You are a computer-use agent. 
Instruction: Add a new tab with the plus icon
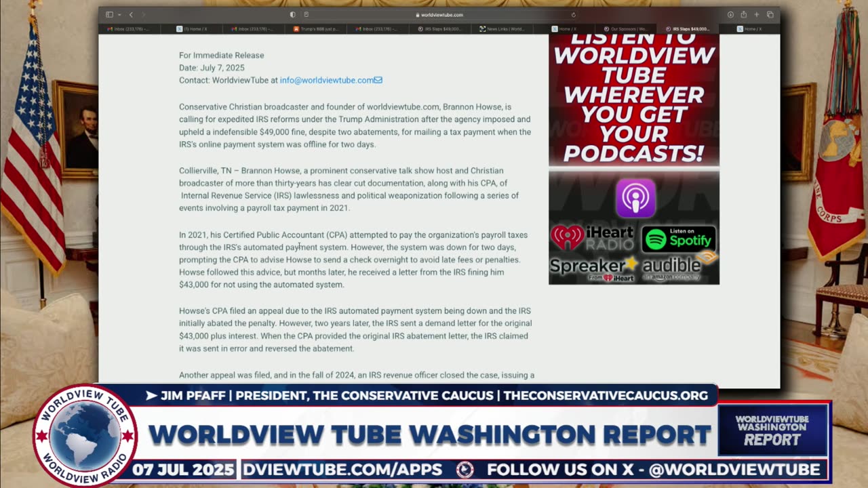pos(757,14)
